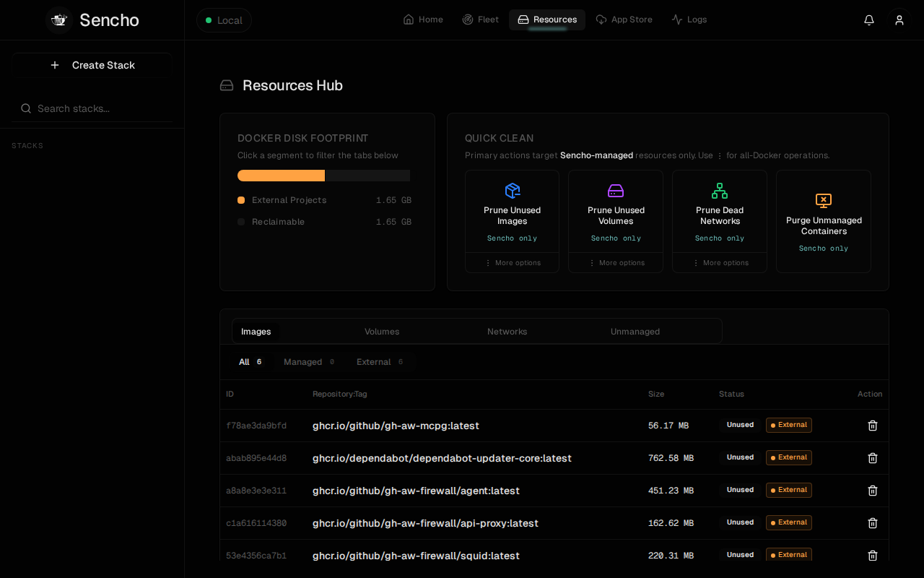Switch to the Volumes tab

[x=382, y=332]
